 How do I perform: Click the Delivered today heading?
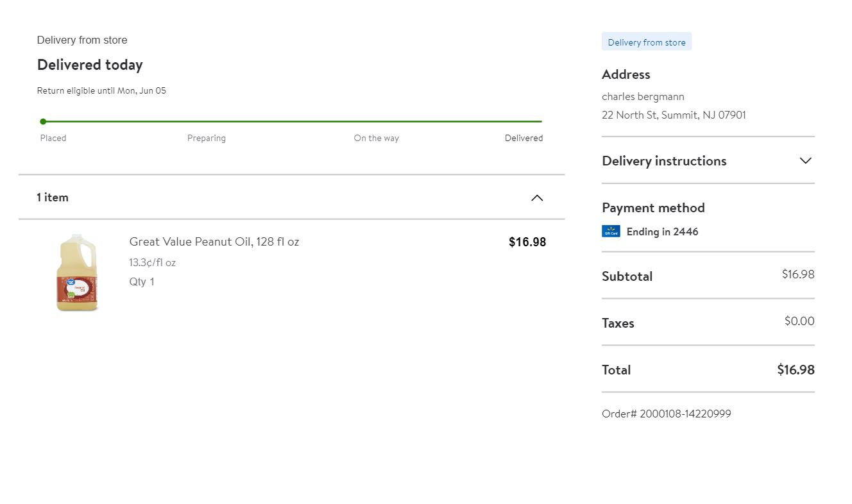[x=90, y=65]
